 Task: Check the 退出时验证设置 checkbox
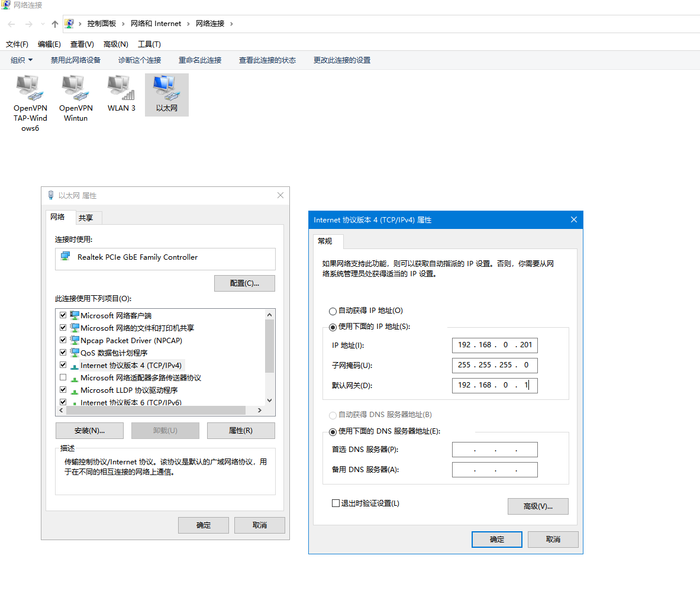[336, 503]
